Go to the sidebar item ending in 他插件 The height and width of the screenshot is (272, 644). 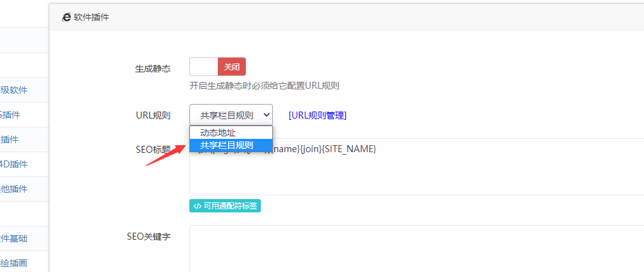[x=14, y=189]
